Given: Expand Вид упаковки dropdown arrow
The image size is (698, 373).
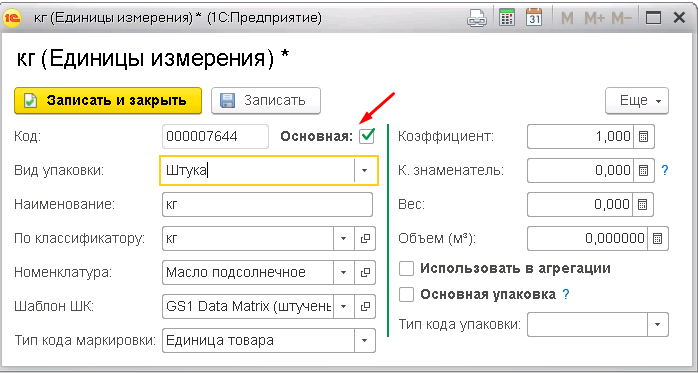Looking at the screenshot, I should [x=365, y=170].
